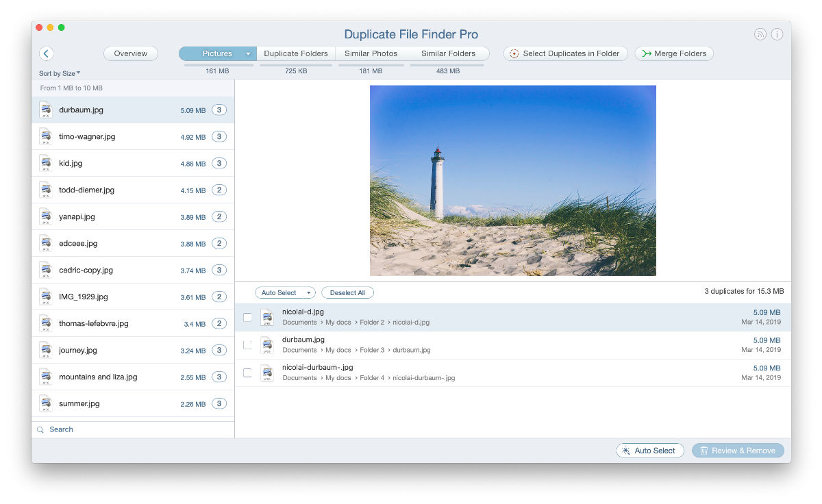
Task: Open the Sort by Size dropdown
Action: click(x=60, y=73)
